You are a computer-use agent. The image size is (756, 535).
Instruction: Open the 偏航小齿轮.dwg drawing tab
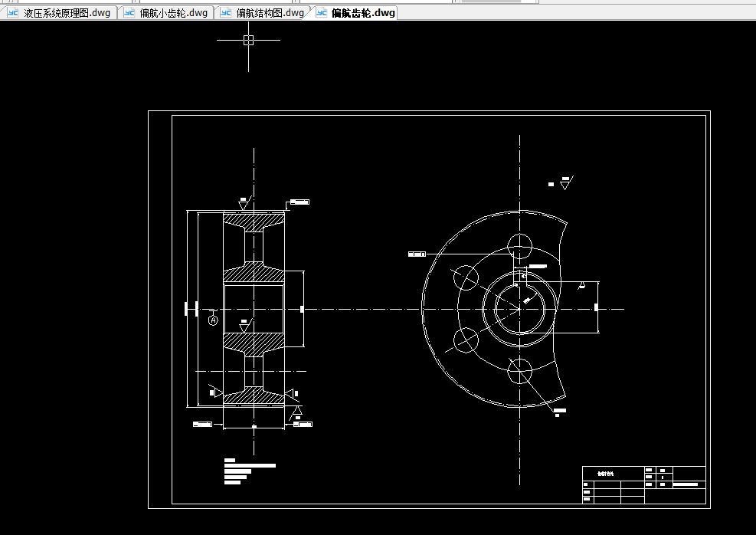tap(166, 13)
